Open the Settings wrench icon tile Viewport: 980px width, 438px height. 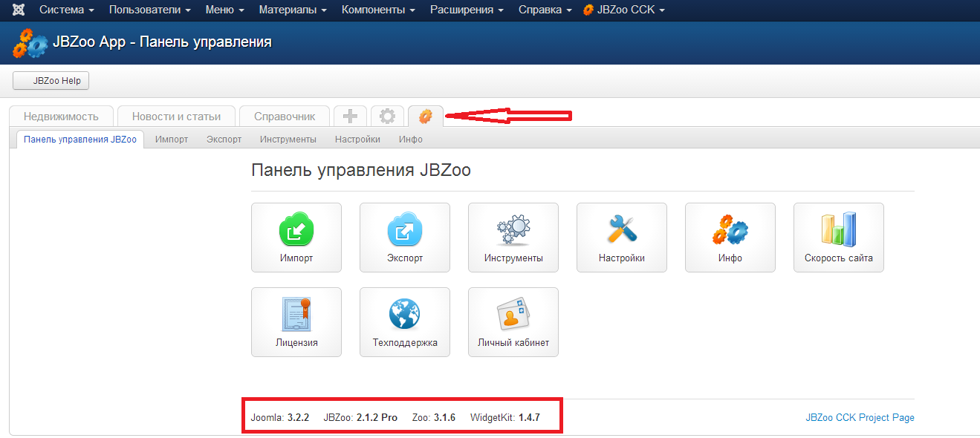tap(622, 238)
